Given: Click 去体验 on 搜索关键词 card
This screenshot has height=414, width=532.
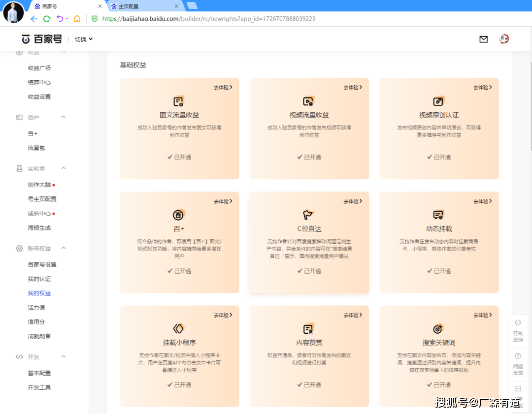Looking at the screenshot, I should [483, 316].
